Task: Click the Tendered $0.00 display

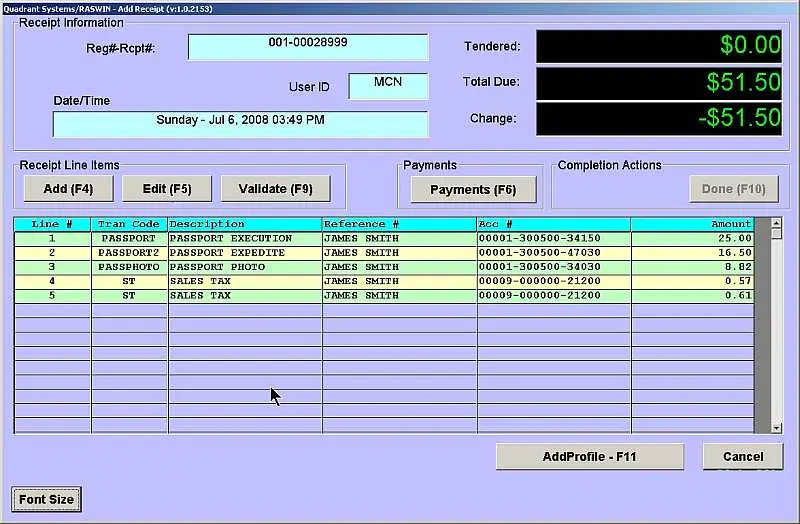Action: point(659,46)
